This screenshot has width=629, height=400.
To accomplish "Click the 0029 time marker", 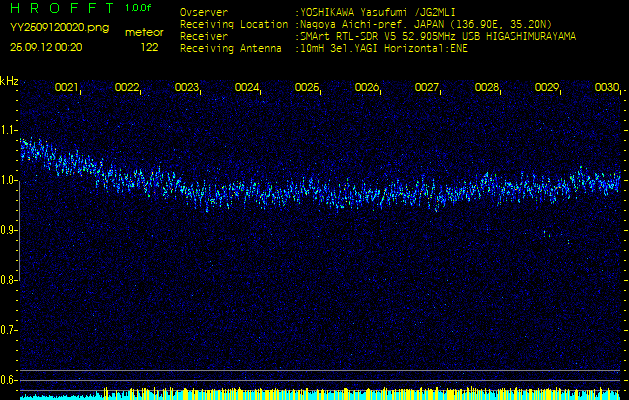I will [x=547, y=88].
